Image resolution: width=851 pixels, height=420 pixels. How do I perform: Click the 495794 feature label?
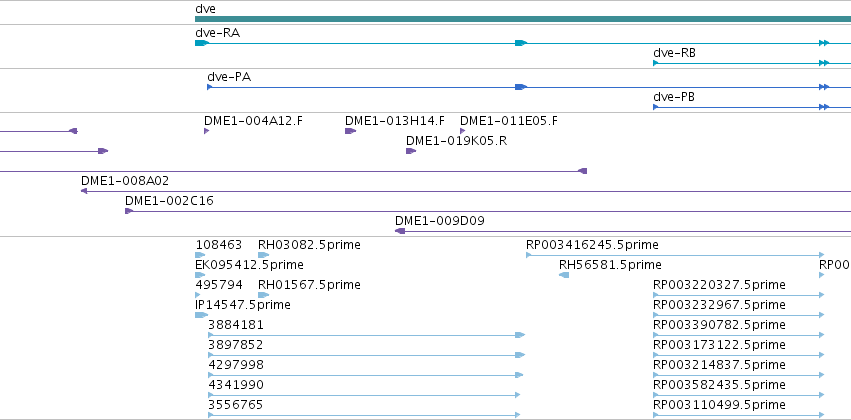[219, 285]
